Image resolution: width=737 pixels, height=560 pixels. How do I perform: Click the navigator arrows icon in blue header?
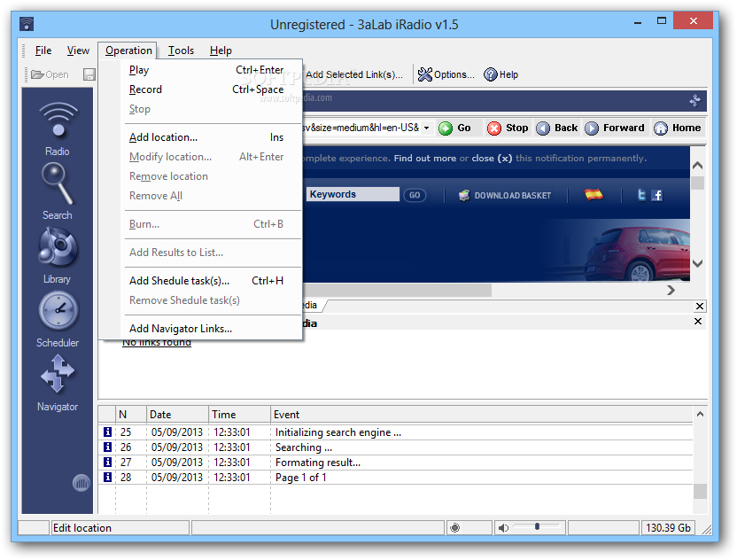(x=694, y=100)
